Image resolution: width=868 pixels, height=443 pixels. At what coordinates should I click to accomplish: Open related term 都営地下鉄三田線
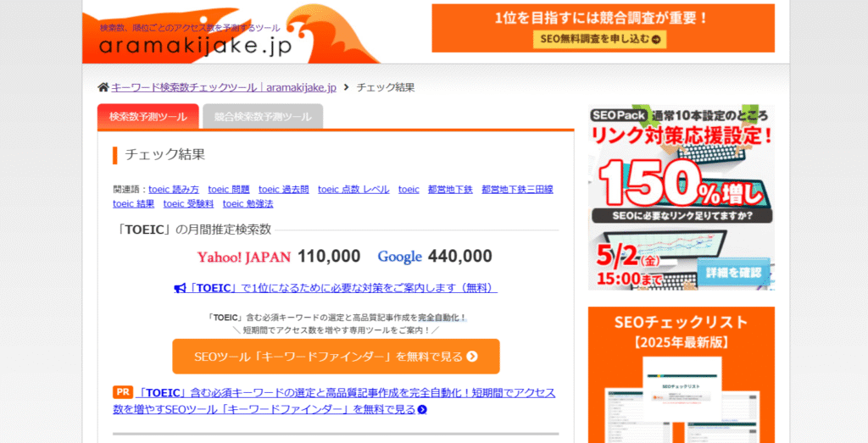(517, 189)
